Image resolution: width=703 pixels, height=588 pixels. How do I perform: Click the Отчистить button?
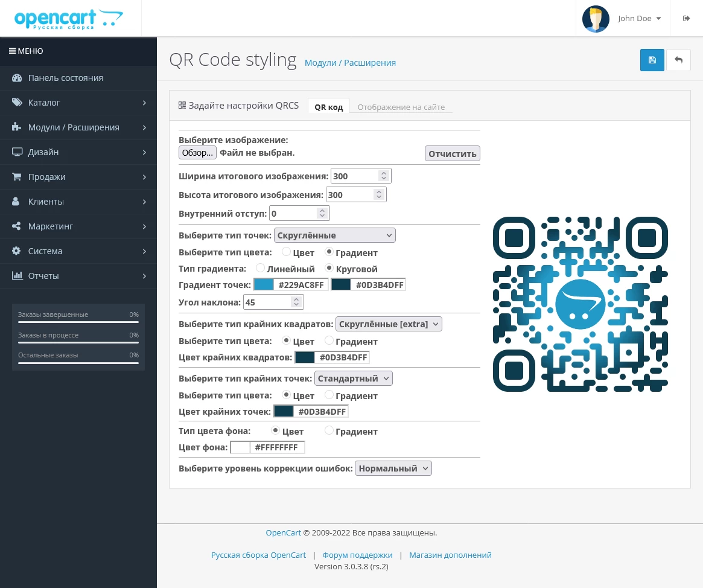click(453, 154)
